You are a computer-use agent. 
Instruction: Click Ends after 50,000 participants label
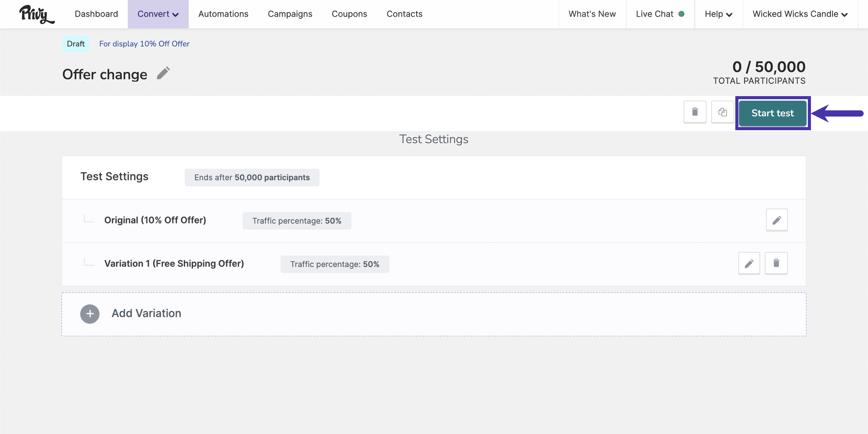click(x=252, y=177)
